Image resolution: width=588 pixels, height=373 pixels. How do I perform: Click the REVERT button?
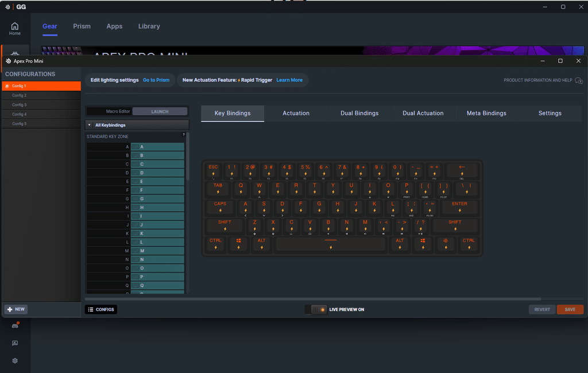[542, 310]
